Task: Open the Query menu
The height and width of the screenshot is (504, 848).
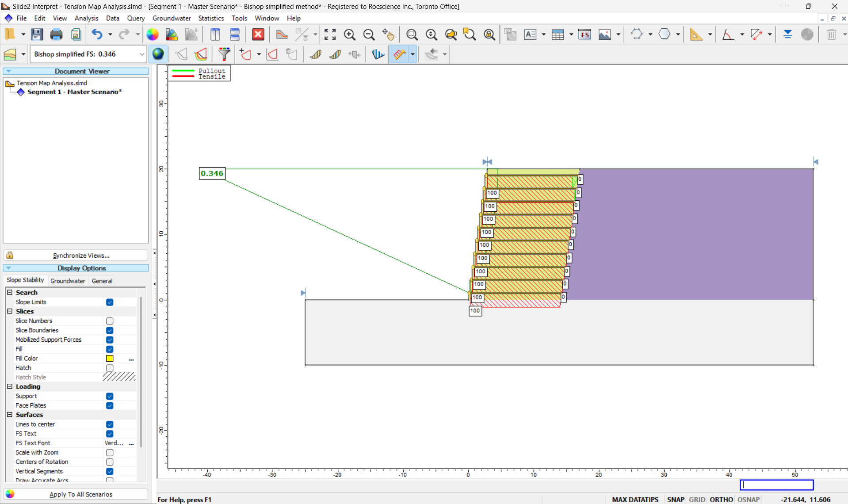Action: 136,18
